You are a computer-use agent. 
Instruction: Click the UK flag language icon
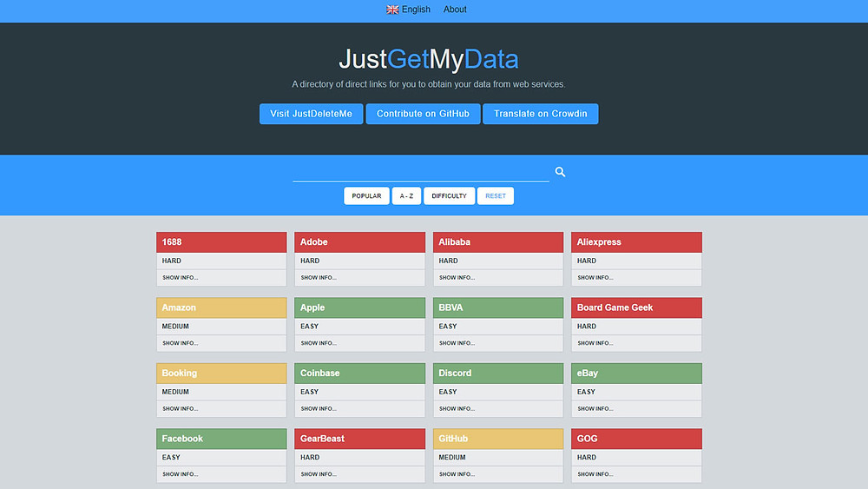click(392, 10)
